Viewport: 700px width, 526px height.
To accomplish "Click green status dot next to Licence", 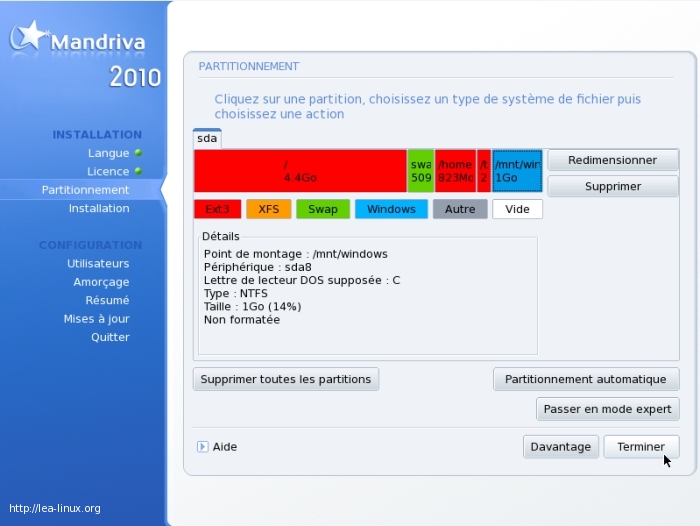I will pos(138,171).
